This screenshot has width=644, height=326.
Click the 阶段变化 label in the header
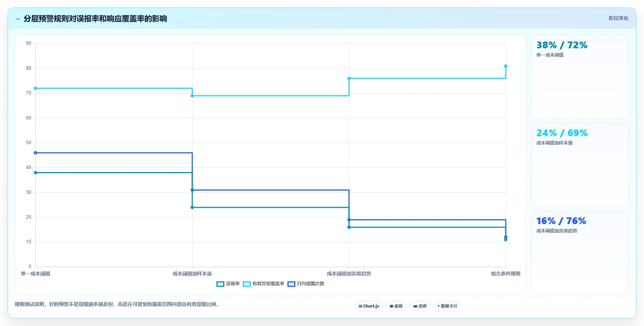618,18
